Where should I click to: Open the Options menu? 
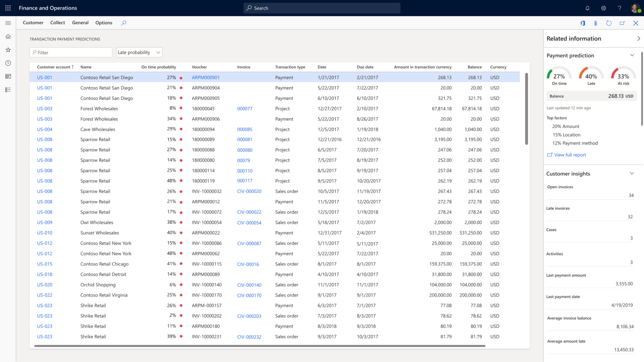point(104,23)
